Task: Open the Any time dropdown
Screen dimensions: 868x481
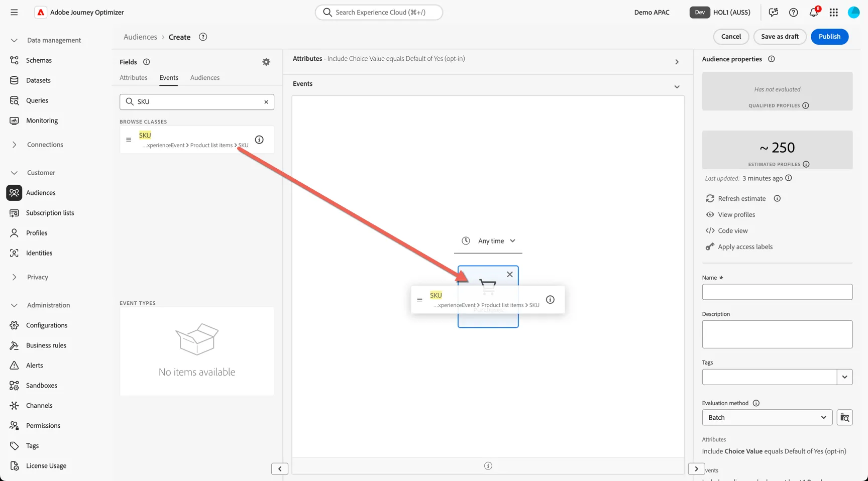Action: (488, 241)
